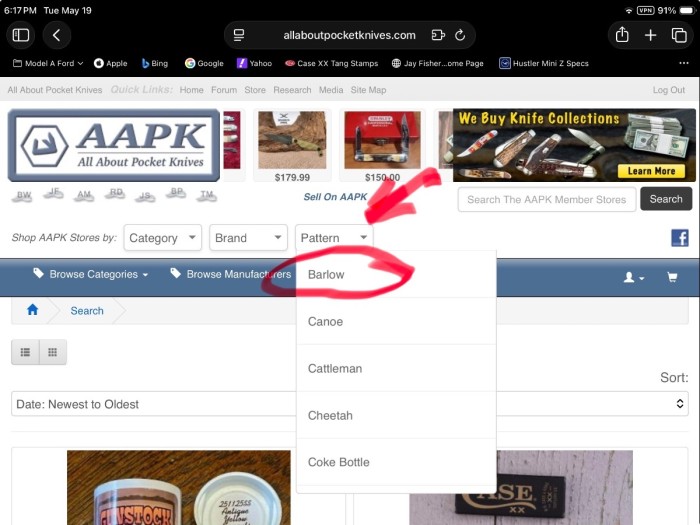Click the dark Search button

666,199
